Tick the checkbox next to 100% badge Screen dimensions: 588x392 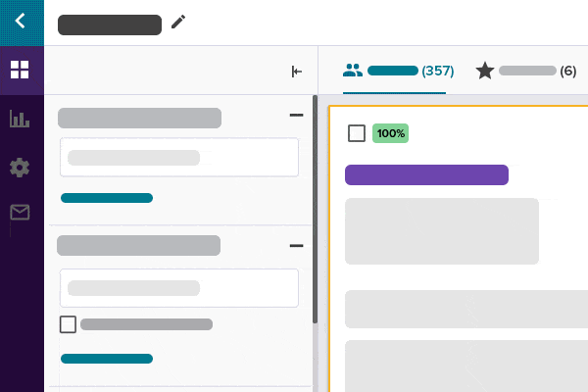click(x=357, y=133)
